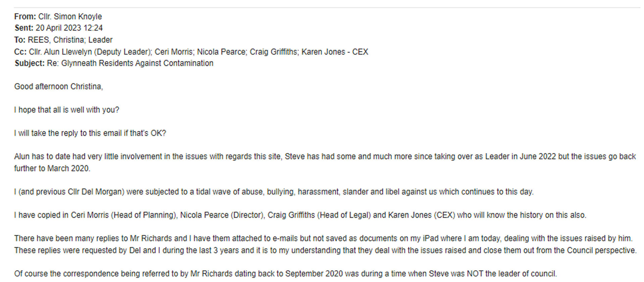Screen dimensions: 644x282
Task: Click Karen Jones - CEX in Cc line
Action: [335, 52]
